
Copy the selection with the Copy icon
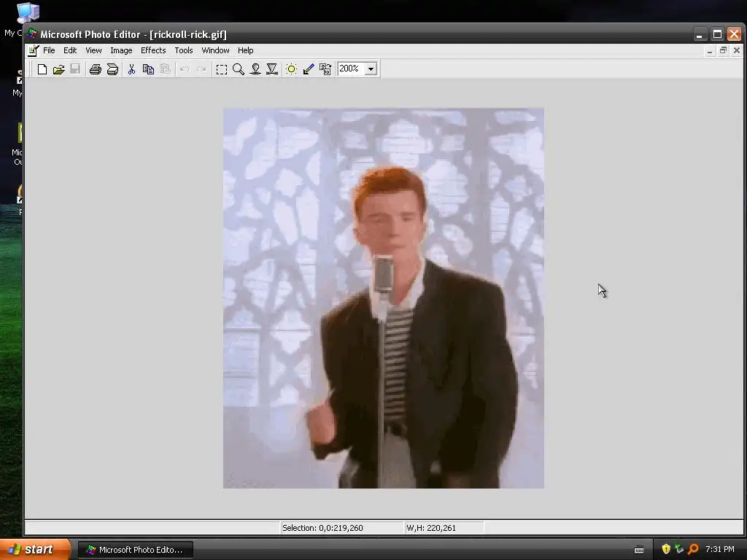(x=148, y=69)
